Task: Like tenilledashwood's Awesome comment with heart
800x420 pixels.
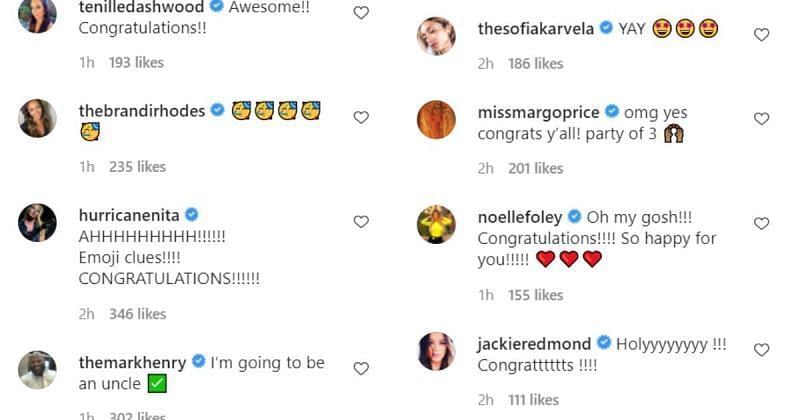Action: point(361,13)
